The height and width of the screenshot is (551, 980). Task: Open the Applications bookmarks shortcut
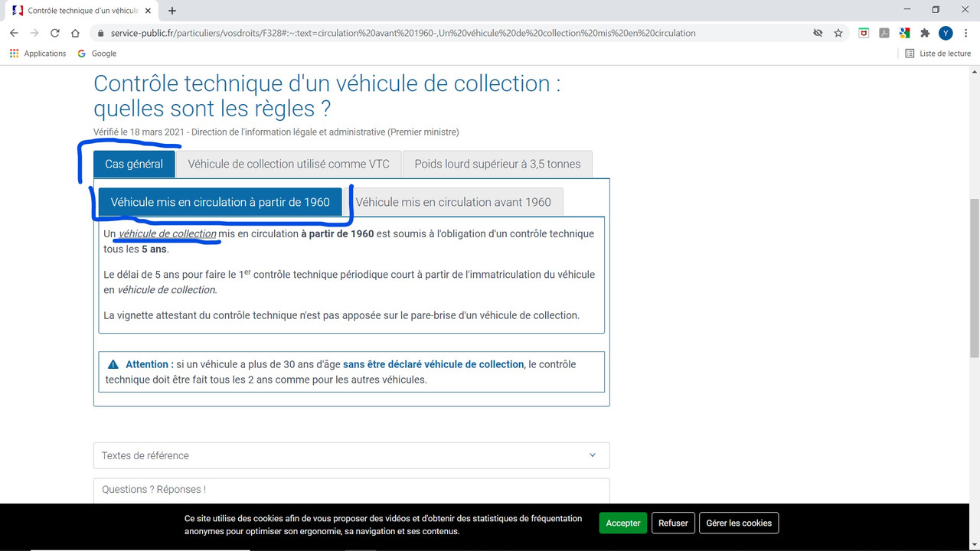(38, 54)
